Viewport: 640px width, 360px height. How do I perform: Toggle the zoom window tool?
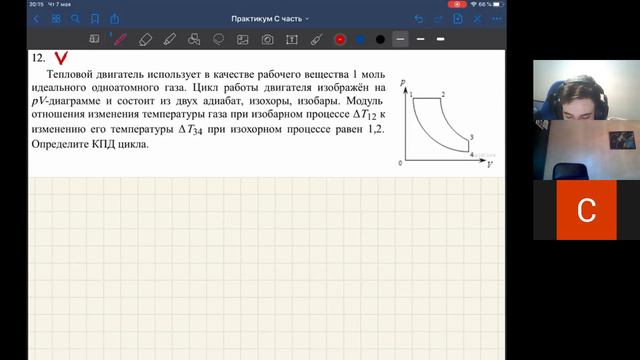(x=94, y=39)
